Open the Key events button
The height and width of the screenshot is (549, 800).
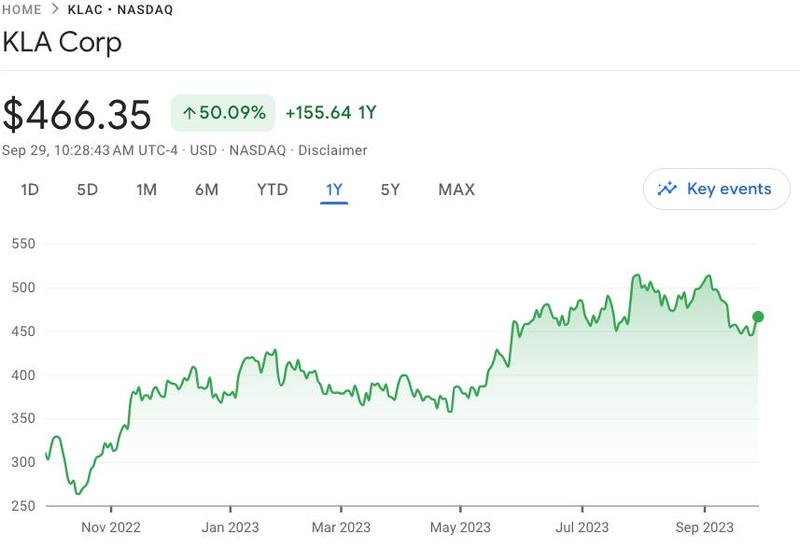[717, 189]
